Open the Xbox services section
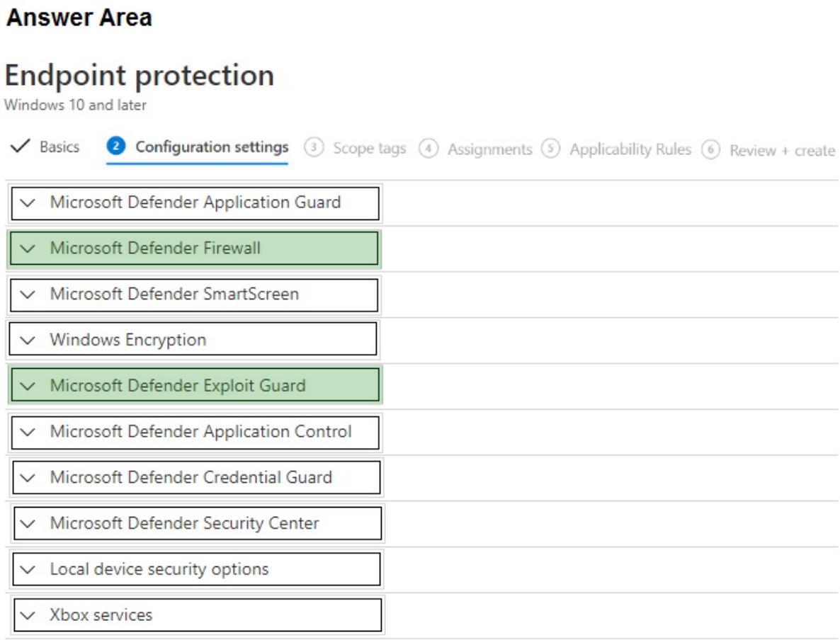Screen dimensions: 840x640 pyautogui.click(x=197, y=615)
